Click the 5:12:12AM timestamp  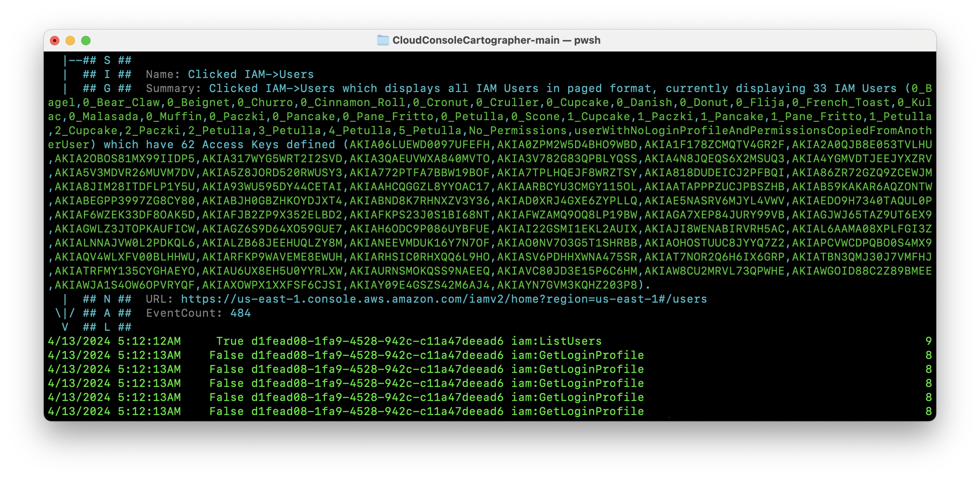(x=149, y=341)
